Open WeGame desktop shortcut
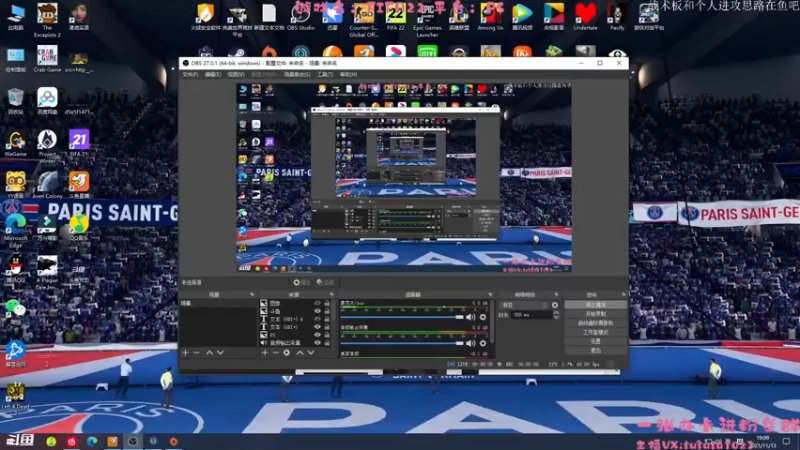800x450 pixels. click(15, 143)
